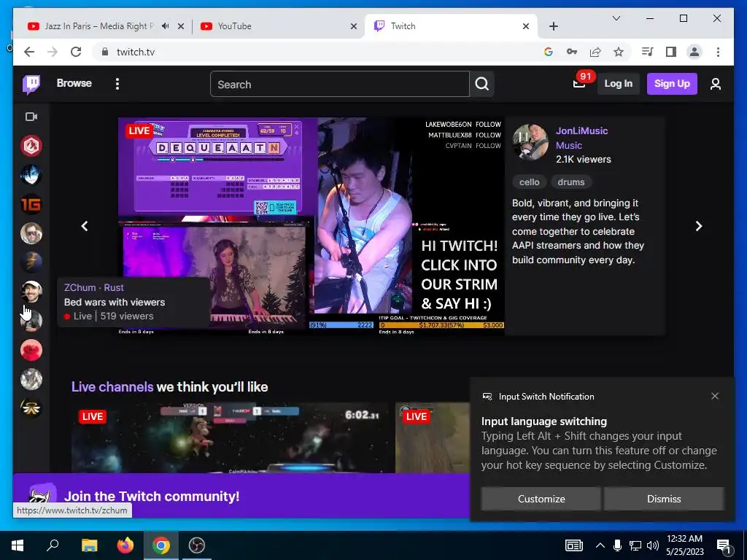This screenshot has width=747, height=560.
Task: Open the password manager key icon
Action: point(572,52)
